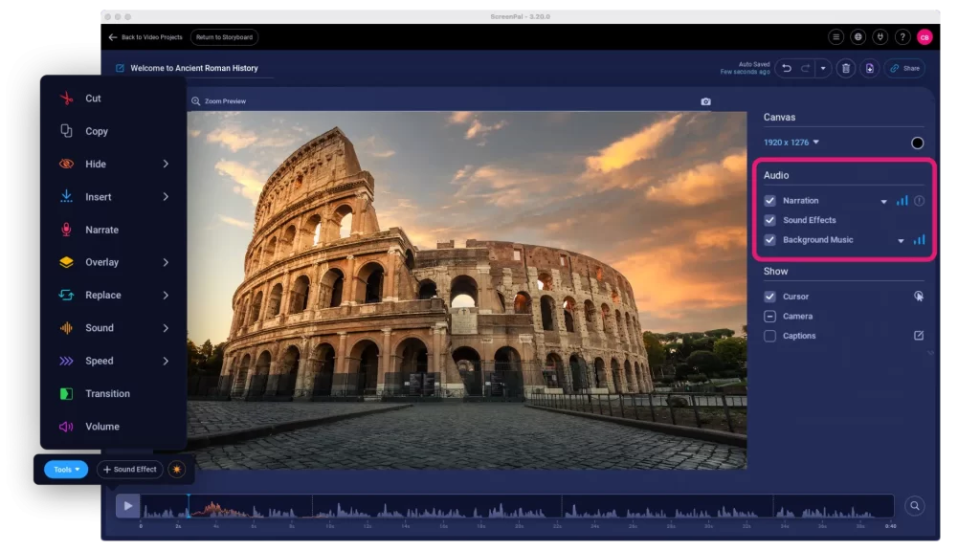
Task: Click the trash delete icon
Action: pyautogui.click(x=846, y=68)
